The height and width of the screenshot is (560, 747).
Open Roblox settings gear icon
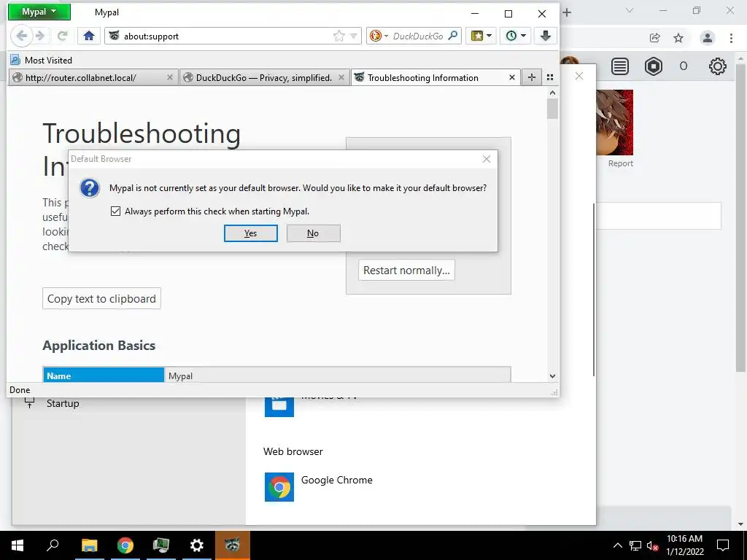point(718,66)
